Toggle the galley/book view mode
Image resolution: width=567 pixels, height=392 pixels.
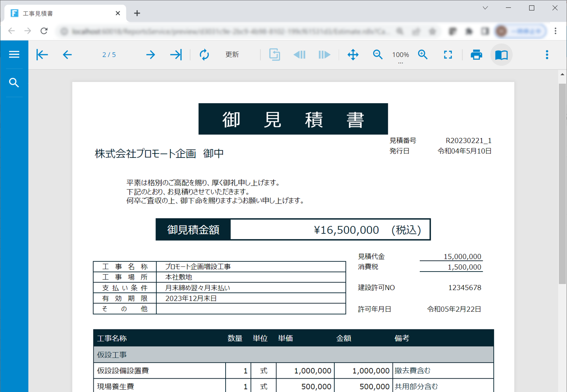(x=501, y=55)
